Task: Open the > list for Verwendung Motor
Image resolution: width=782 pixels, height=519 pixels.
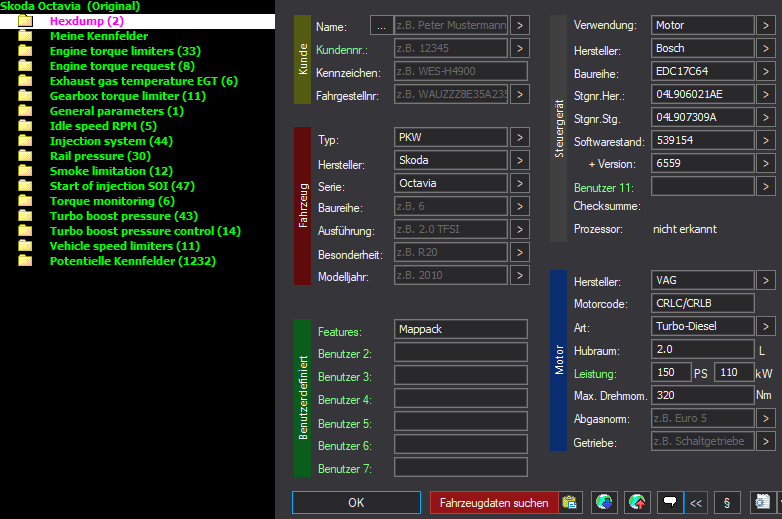Action: pos(766,25)
